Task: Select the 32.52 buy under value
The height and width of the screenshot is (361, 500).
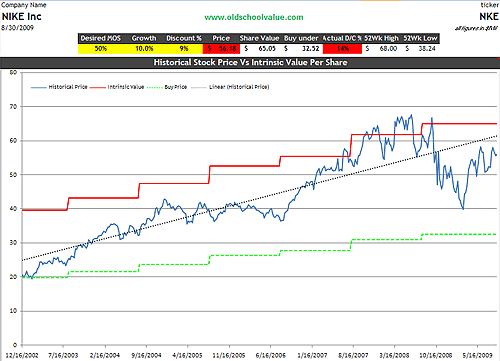Action: [302, 49]
